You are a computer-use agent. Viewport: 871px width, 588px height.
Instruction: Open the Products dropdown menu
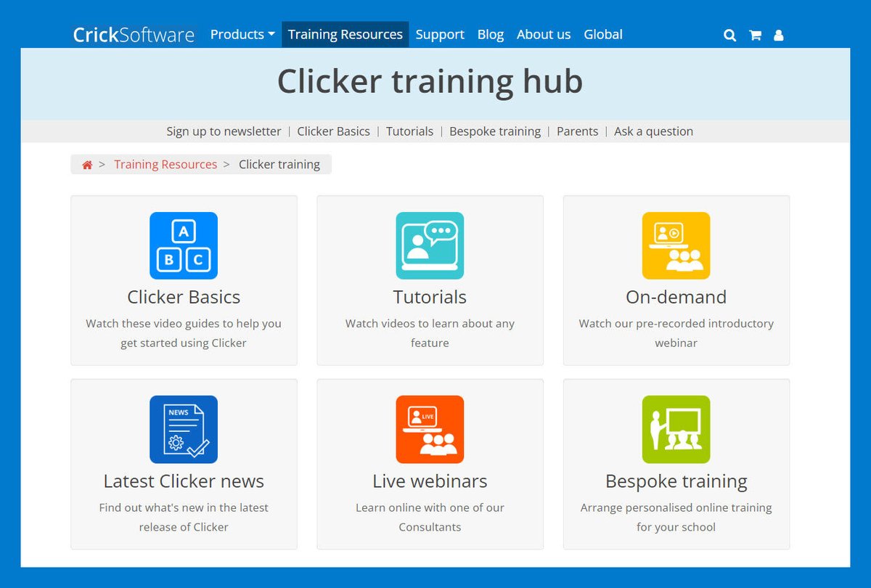coord(242,34)
